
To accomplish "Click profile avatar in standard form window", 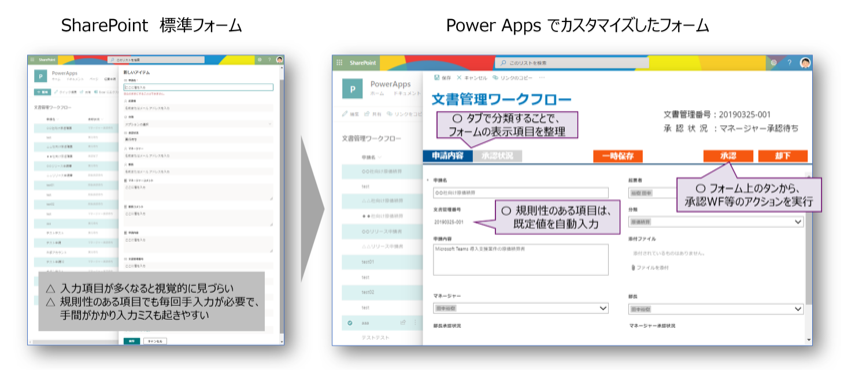I will (x=279, y=59).
